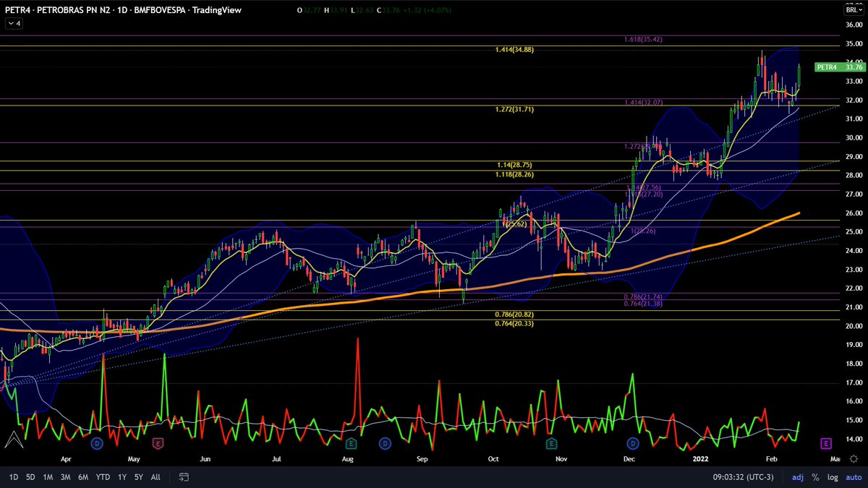868x488 pixels.
Task: Click the August dividend D marker
Action: [386, 442]
